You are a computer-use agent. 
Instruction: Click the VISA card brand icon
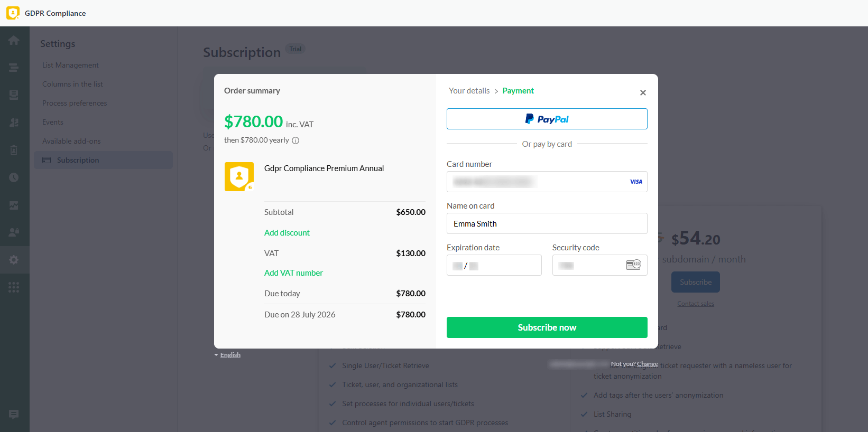636,182
